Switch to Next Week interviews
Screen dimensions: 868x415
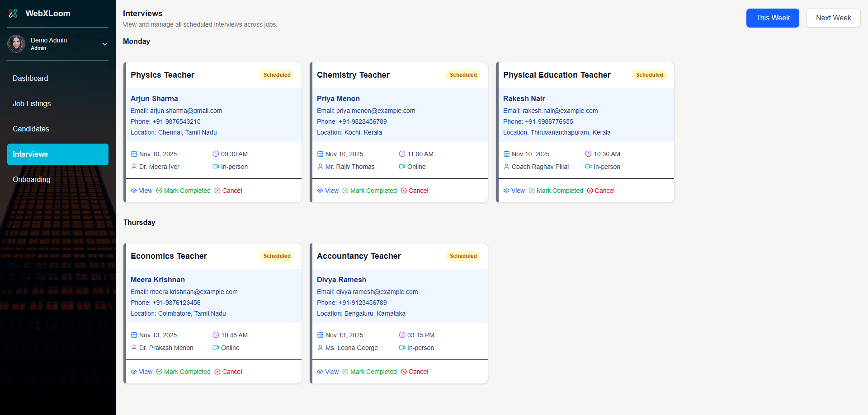[833, 18]
